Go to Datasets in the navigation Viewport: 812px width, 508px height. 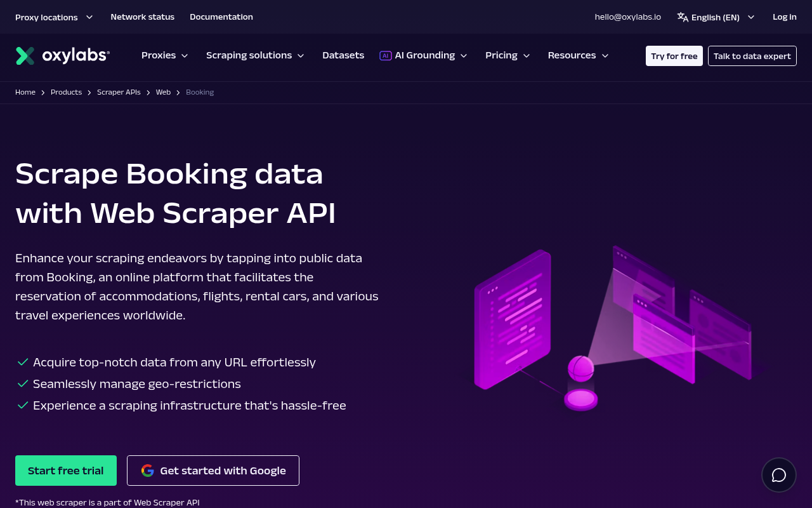tap(343, 56)
